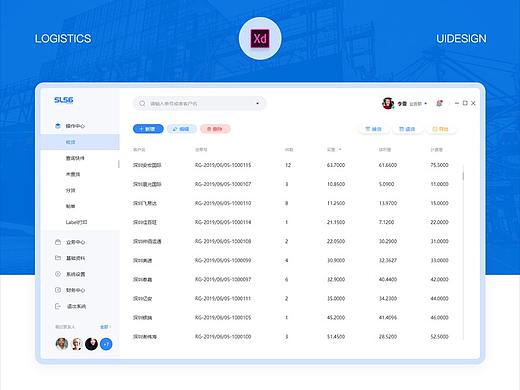Click the light-blue 编辑 edit button

click(182, 129)
